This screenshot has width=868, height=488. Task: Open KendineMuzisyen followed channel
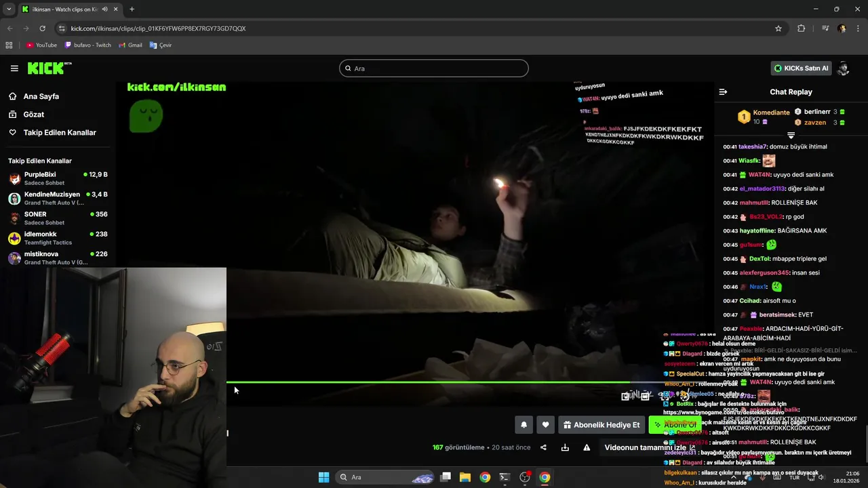tap(58, 198)
